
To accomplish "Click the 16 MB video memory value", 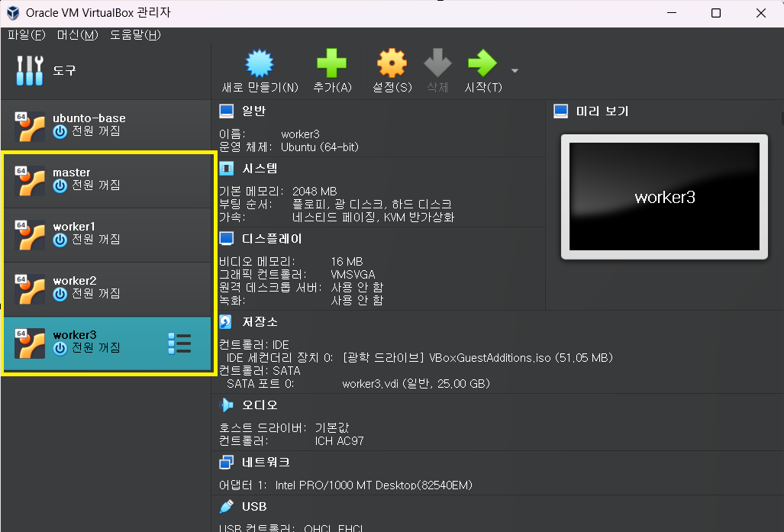I will click(x=347, y=262).
